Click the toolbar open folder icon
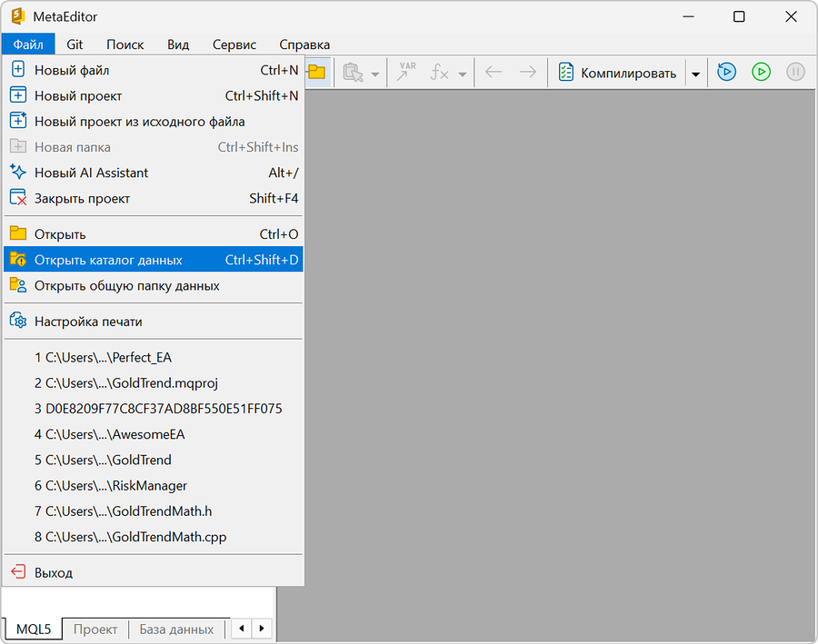Screen dimensions: 818x644 click(316, 72)
